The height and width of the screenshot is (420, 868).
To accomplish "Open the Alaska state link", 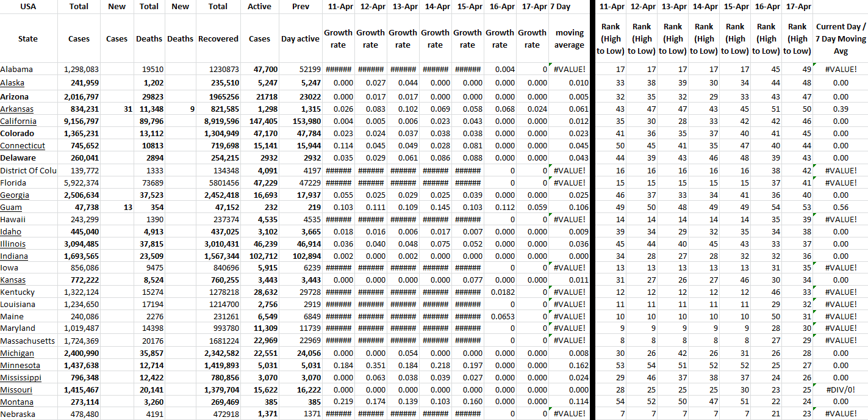I will point(13,82).
